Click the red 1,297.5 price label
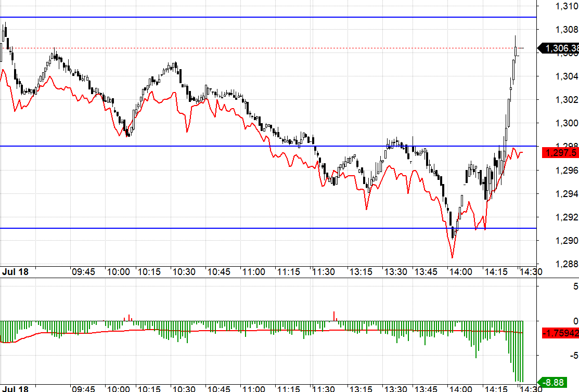The height and width of the screenshot is (392, 579). pos(560,152)
